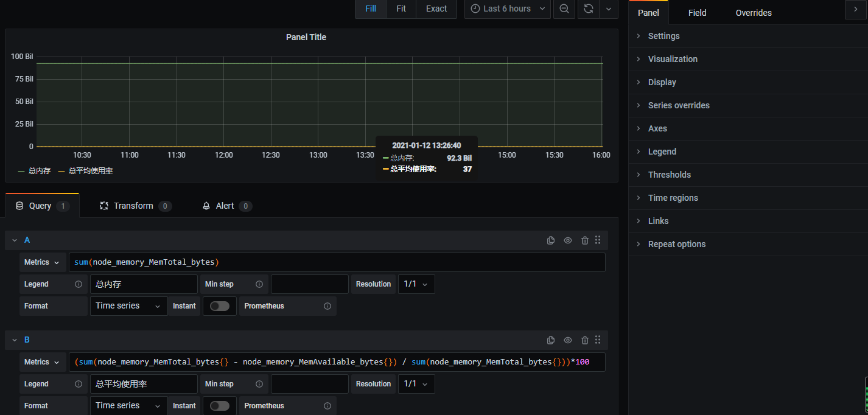Click the 总内存 legend color line

[x=21, y=172]
